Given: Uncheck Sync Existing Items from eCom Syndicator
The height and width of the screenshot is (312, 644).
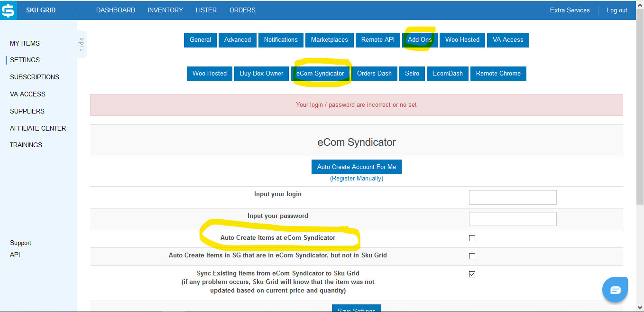Looking at the screenshot, I should tap(472, 274).
